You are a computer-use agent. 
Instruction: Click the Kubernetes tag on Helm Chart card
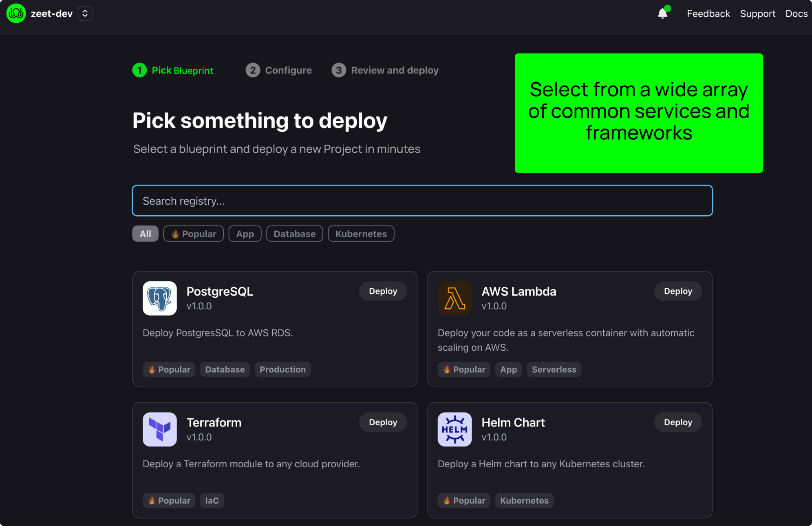[x=525, y=500]
